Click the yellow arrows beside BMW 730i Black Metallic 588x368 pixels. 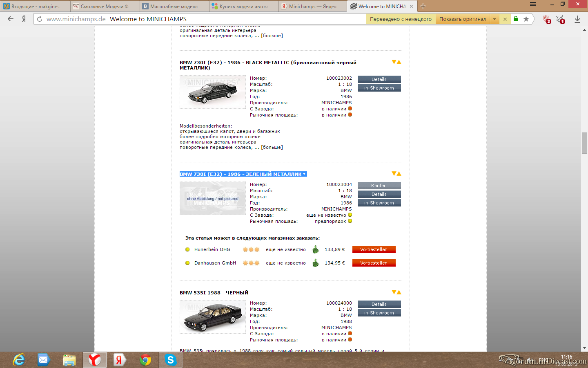click(396, 62)
